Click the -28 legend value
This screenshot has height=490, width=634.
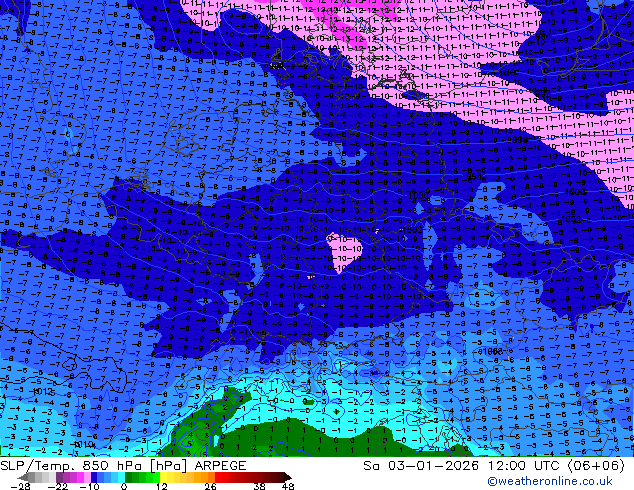(20, 486)
